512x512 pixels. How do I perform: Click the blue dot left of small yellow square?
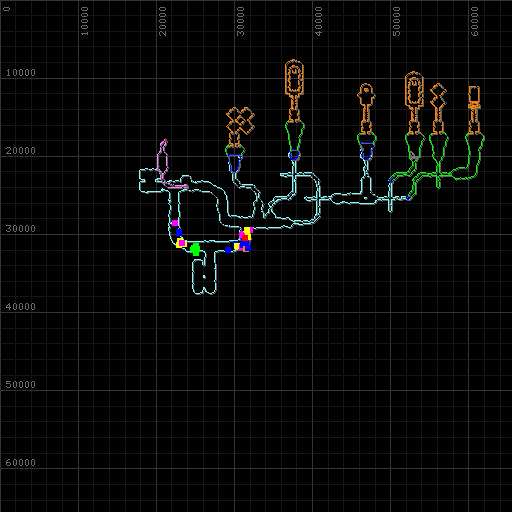click(228, 250)
